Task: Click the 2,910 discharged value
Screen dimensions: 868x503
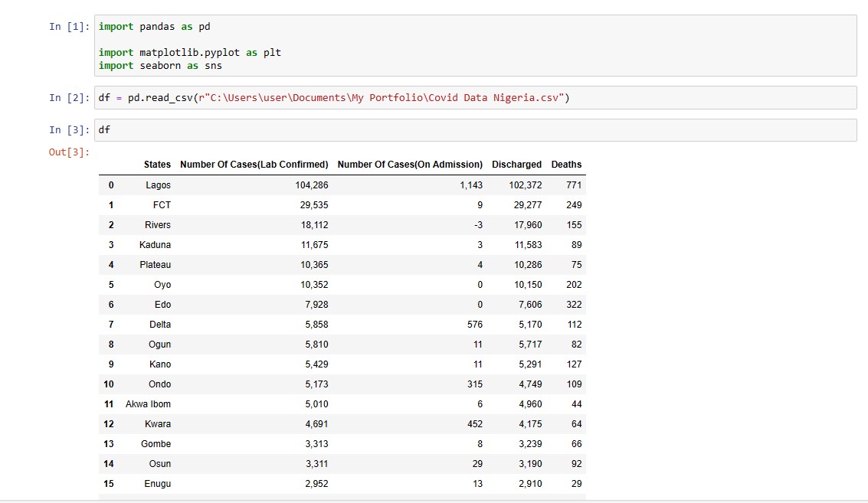Action: coord(530,484)
